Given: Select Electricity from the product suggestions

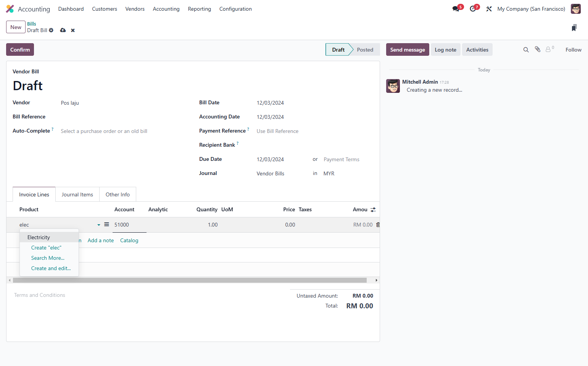Looking at the screenshot, I should [49, 237].
